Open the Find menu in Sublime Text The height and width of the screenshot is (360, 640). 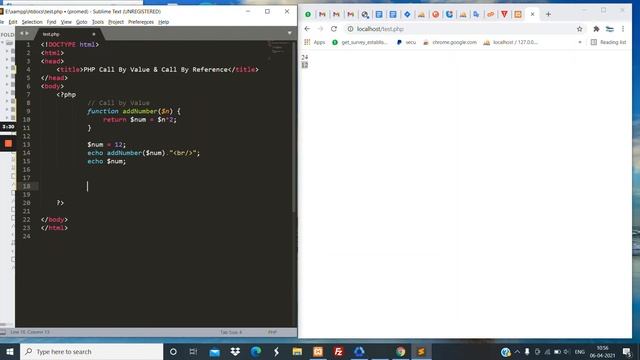coord(51,22)
